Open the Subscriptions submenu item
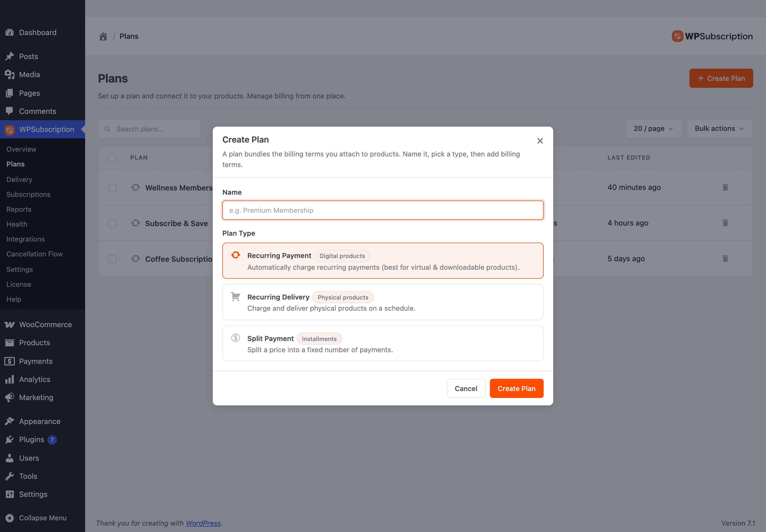Viewport: 766px width, 532px height. tap(28, 194)
